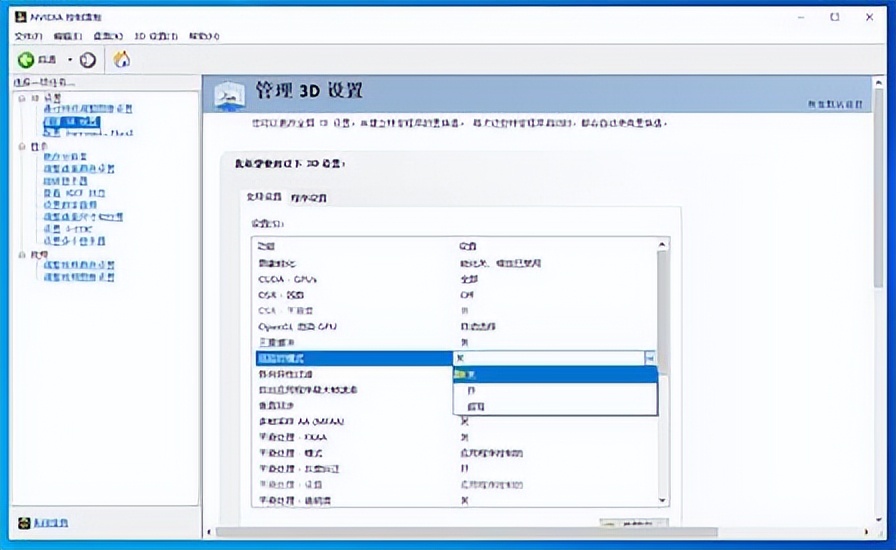
Task: Open Adjust desktop color settings link
Action: click(79, 169)
